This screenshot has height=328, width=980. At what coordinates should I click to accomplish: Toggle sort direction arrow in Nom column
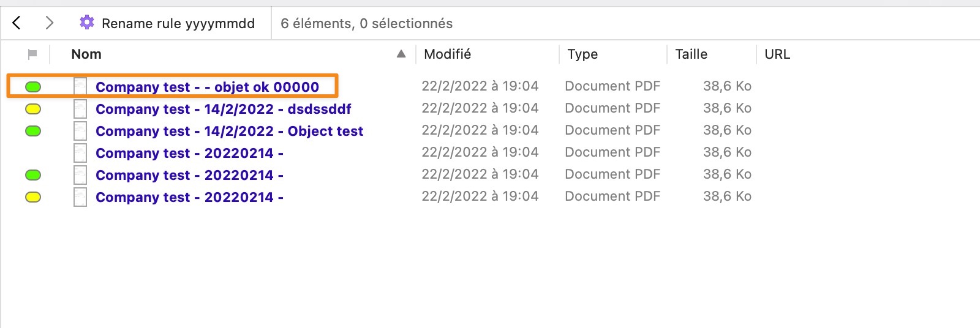coord(401,54)
